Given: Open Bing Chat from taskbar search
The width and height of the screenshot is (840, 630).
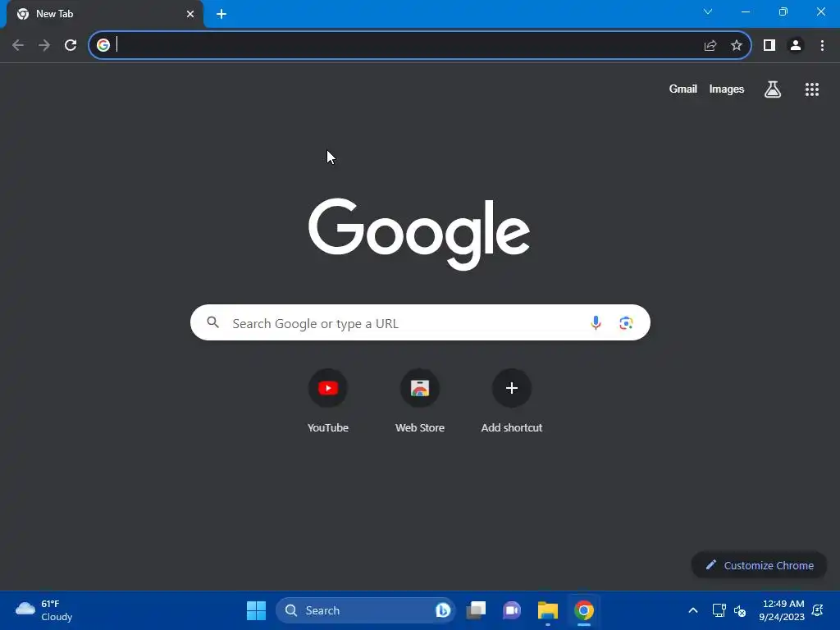Looking at the screenshot, I should point(442,610).
